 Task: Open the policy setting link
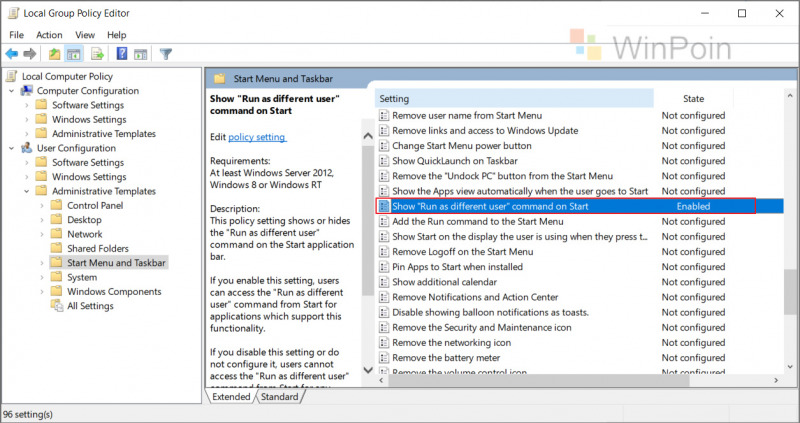pyautogui.click(x=258, y=137)
